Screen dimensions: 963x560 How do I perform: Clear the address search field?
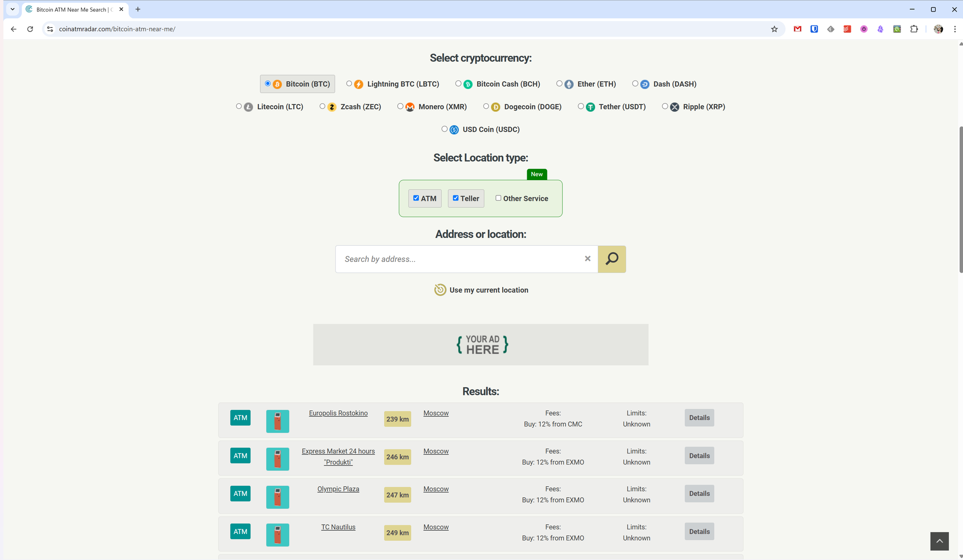click(587, 259)
